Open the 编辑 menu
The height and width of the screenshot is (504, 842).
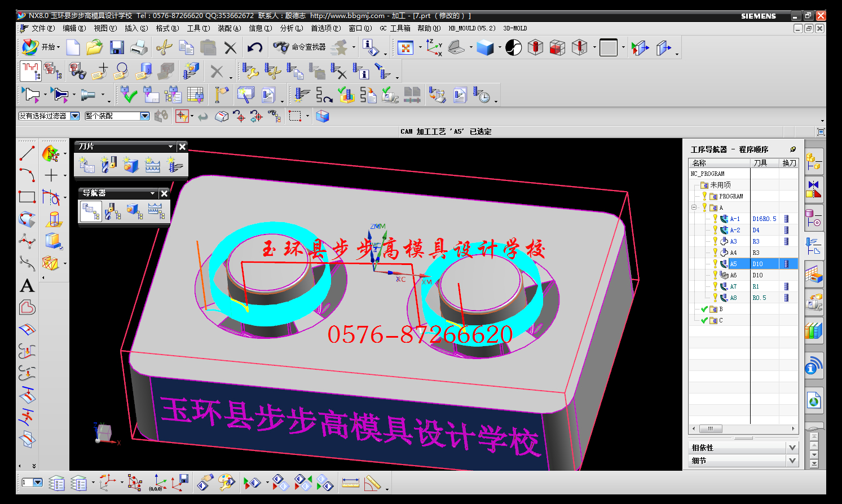(x=74, y=28)
